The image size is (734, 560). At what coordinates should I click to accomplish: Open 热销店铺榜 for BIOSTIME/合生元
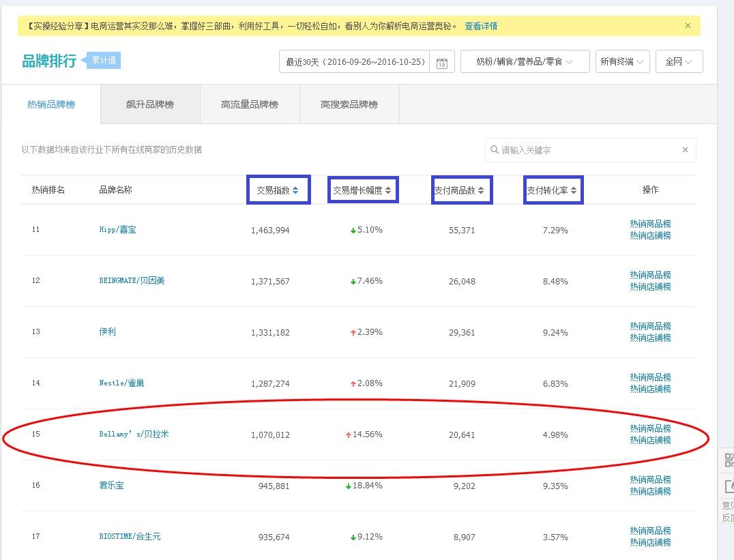tap(650, 542)
